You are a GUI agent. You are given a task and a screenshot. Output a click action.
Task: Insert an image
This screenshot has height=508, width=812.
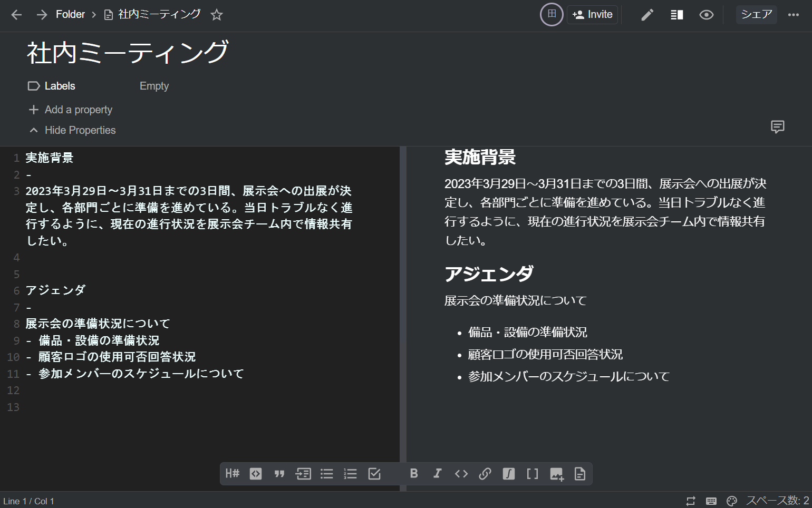(x=557, y=474)
